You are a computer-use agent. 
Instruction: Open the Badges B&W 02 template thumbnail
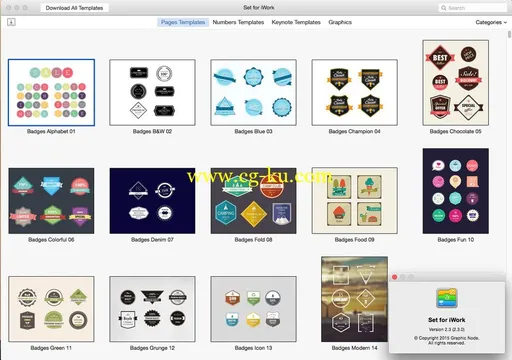pos(152,92)
